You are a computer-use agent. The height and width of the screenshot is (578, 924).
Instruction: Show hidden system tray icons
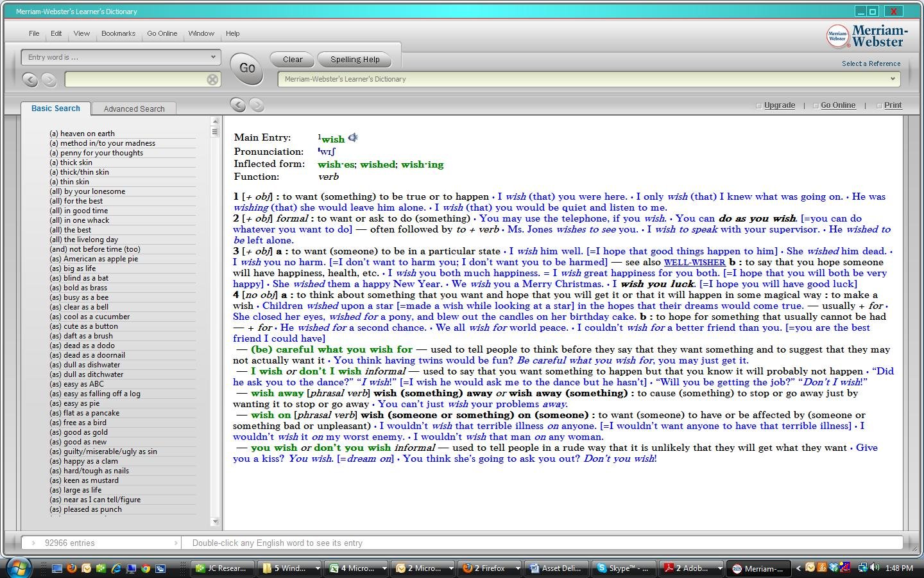(x=798, y=568)
